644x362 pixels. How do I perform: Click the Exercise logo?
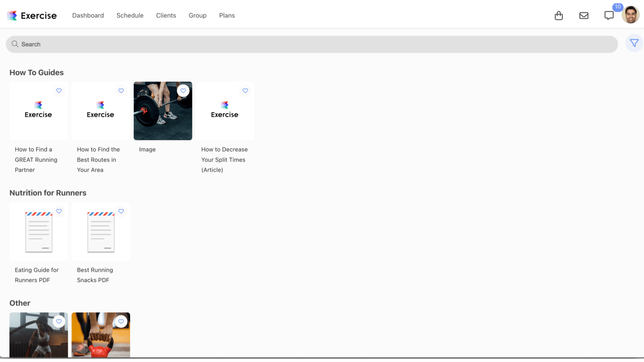(32, 15)
